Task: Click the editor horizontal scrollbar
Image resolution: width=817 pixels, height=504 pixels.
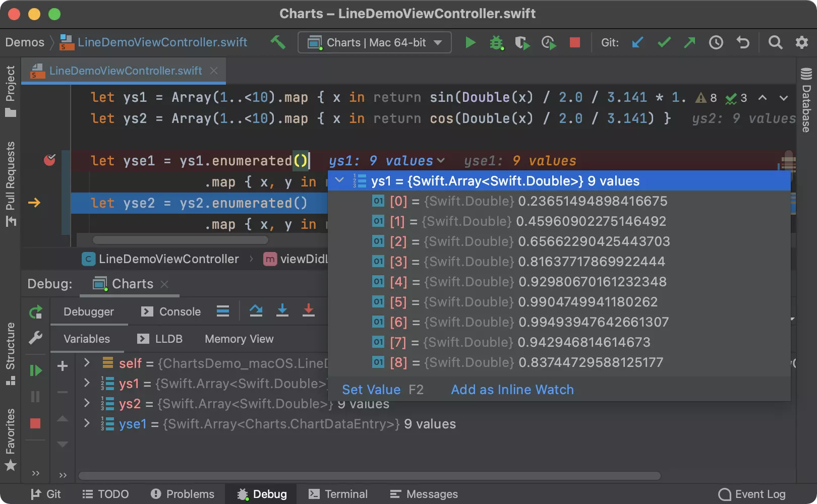Action: (x=180, y=240)
